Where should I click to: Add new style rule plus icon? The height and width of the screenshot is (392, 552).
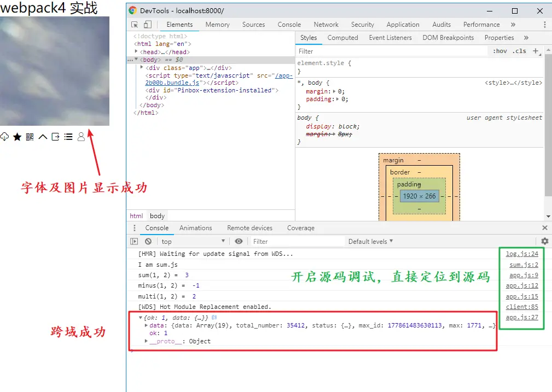(x=536, y=51)
